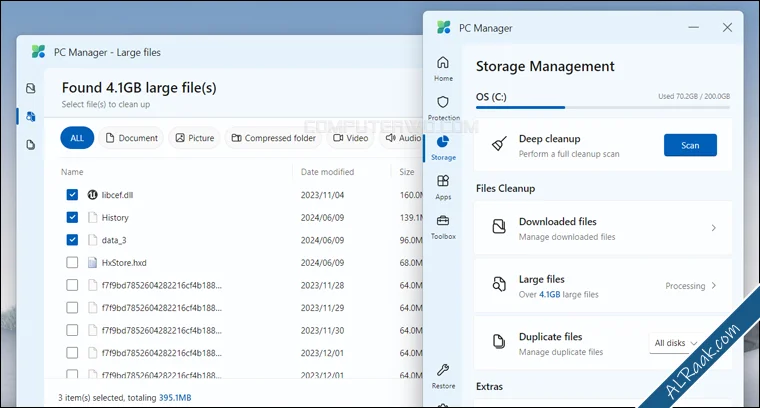Uncheck the libcef.dll checkbox

click(72, 195)
